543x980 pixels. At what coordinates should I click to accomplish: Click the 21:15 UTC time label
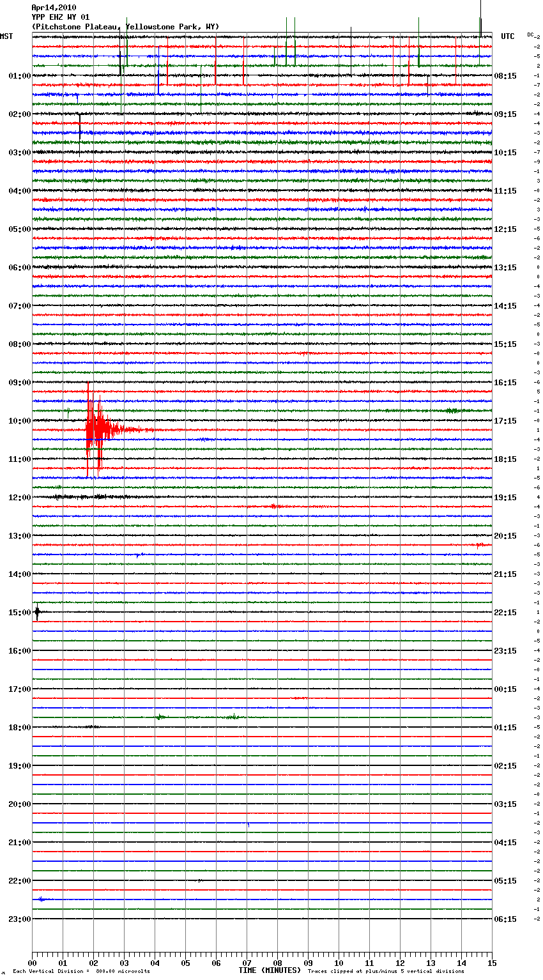505,574
